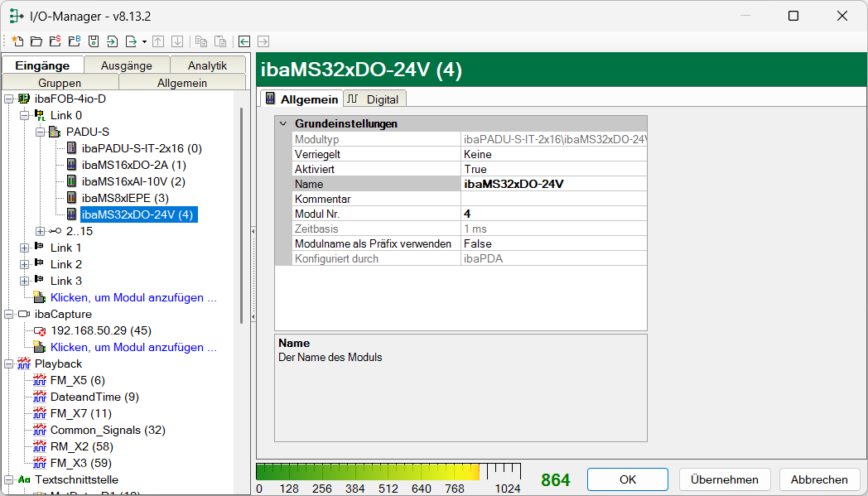
Task: Click the open folder toolbar icon
Action: click(36, 41)
